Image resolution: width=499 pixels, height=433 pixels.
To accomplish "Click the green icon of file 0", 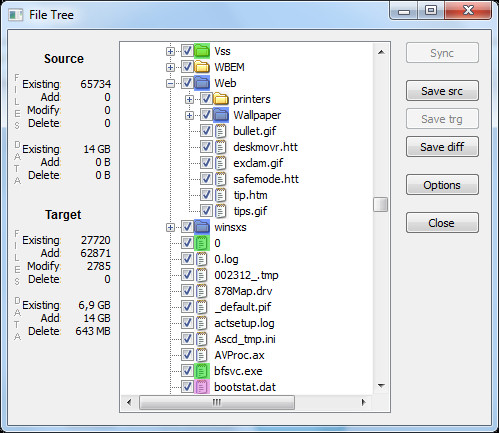I will [x=202, y=243].
